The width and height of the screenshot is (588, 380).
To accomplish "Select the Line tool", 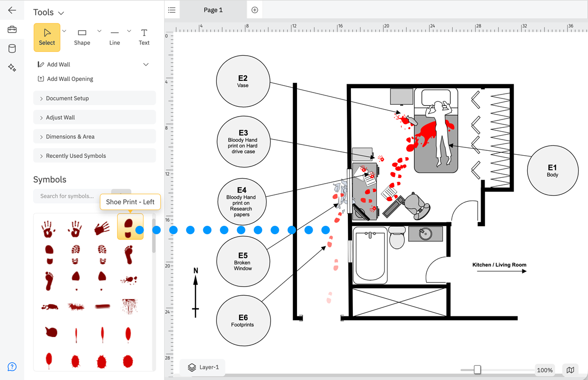I will [114, 37].
